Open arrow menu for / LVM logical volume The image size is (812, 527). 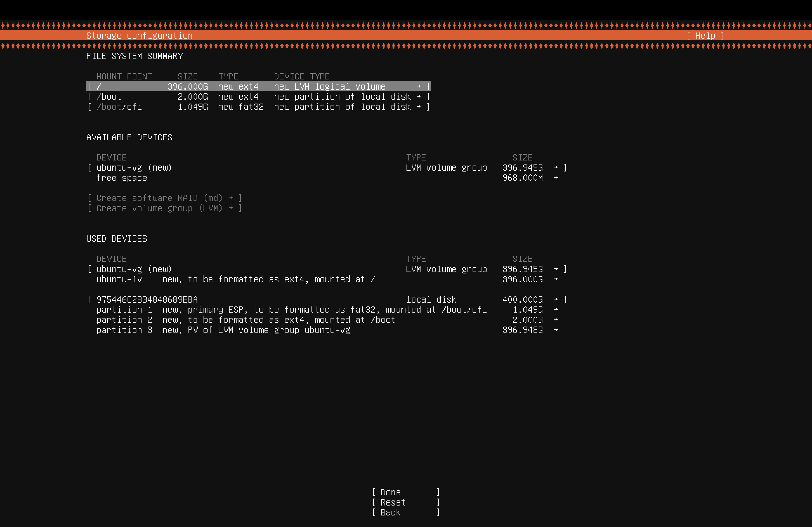click(419, 86)
